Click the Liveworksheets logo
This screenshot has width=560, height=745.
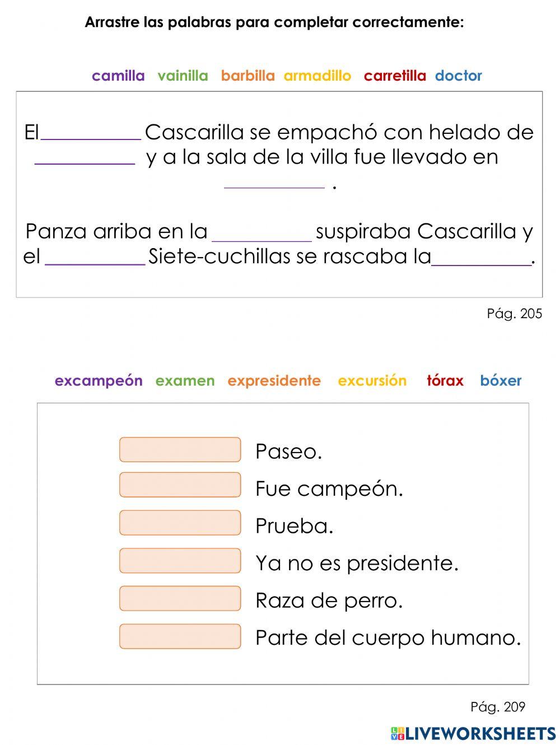473,733
